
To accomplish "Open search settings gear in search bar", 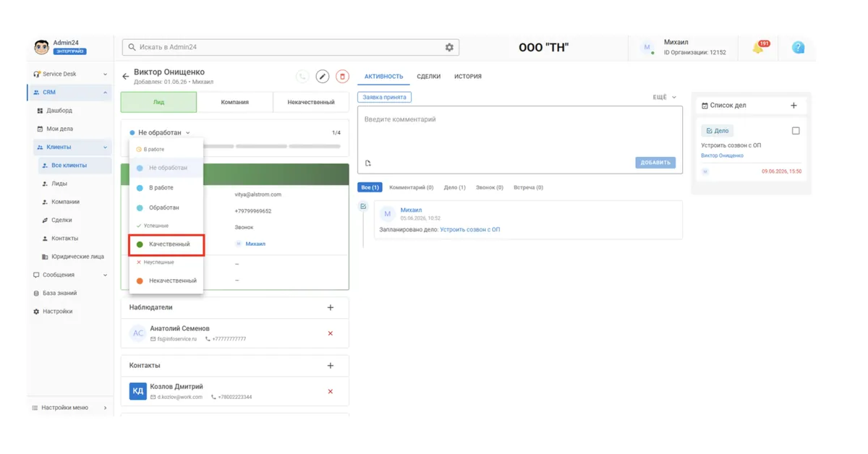I will (x=449, y=47).
